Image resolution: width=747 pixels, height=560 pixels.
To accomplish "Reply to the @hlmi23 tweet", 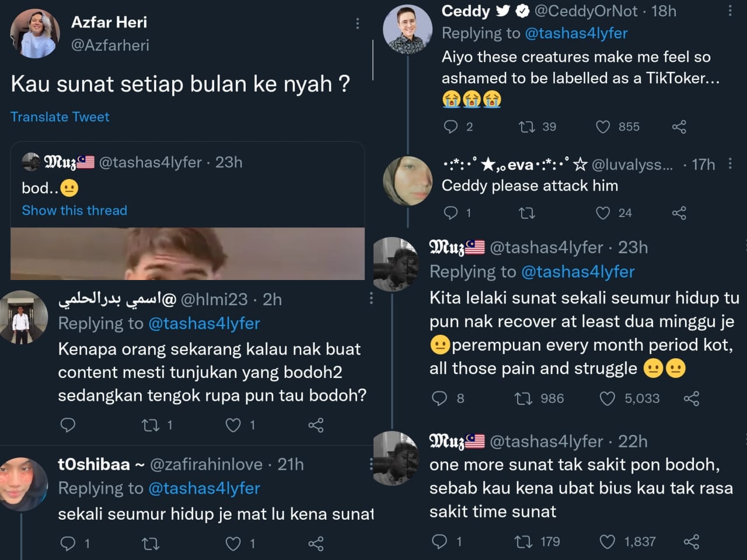I will click(68, 425).
